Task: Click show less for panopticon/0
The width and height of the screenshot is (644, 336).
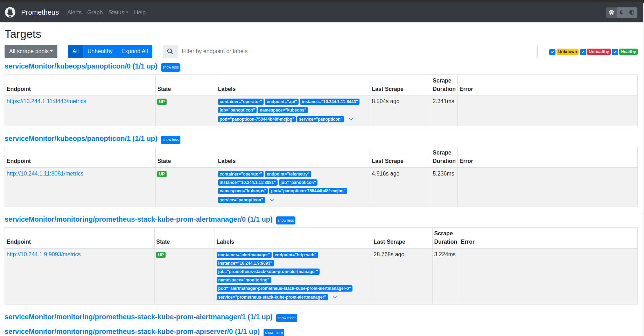Action: pyautogui.click(x=170, y=67)
